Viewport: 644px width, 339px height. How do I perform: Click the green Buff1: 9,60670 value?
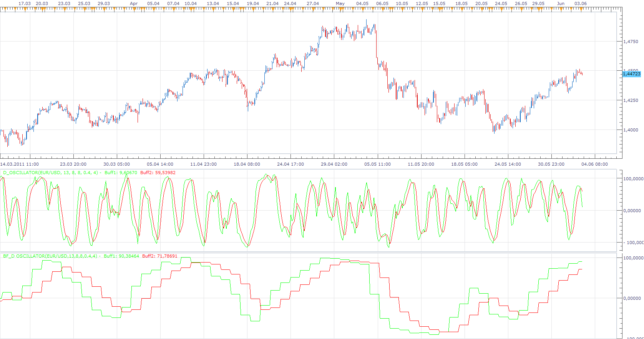tap(121, 173)
